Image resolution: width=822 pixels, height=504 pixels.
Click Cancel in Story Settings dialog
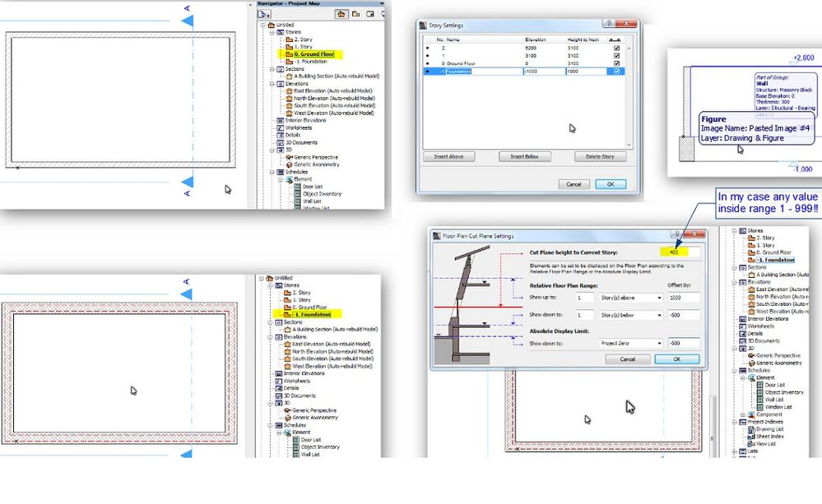click(574, 184)
